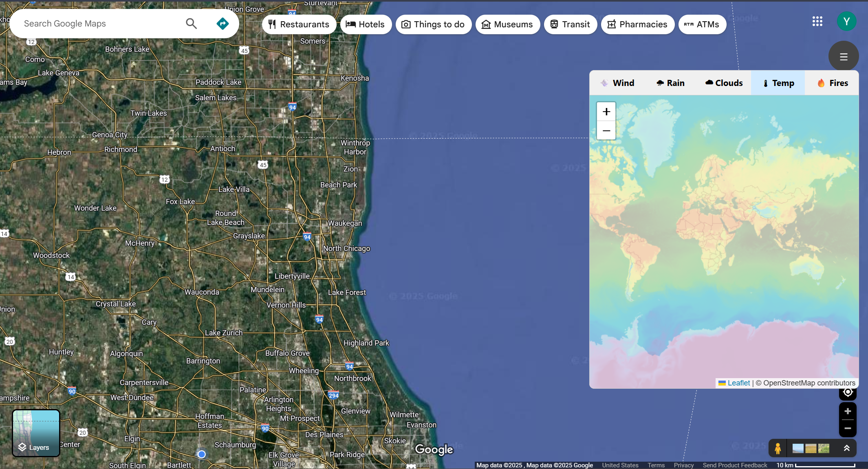Zoom in the main Google map
Image resolution: width=868 pixels, height=469 pixels.
(848, 411)
